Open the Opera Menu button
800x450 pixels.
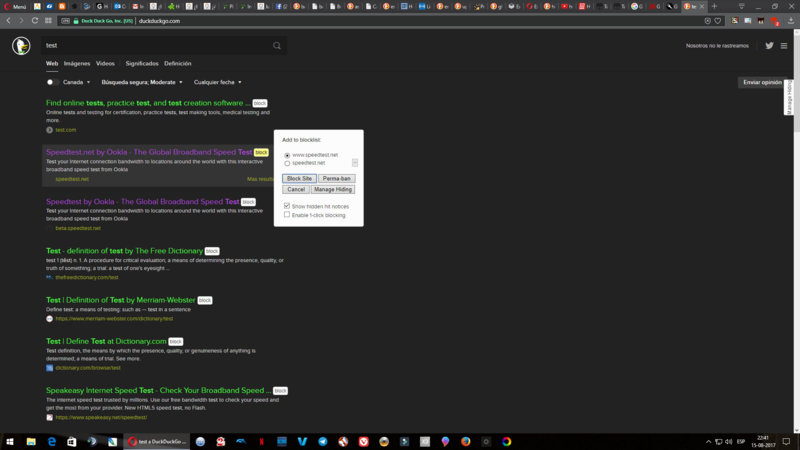[15, 7]
